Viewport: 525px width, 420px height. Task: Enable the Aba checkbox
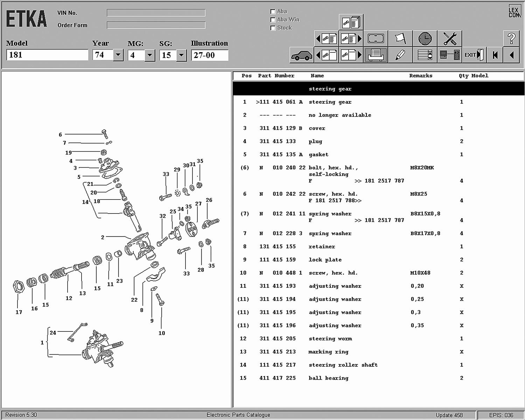tap(273, 12)
